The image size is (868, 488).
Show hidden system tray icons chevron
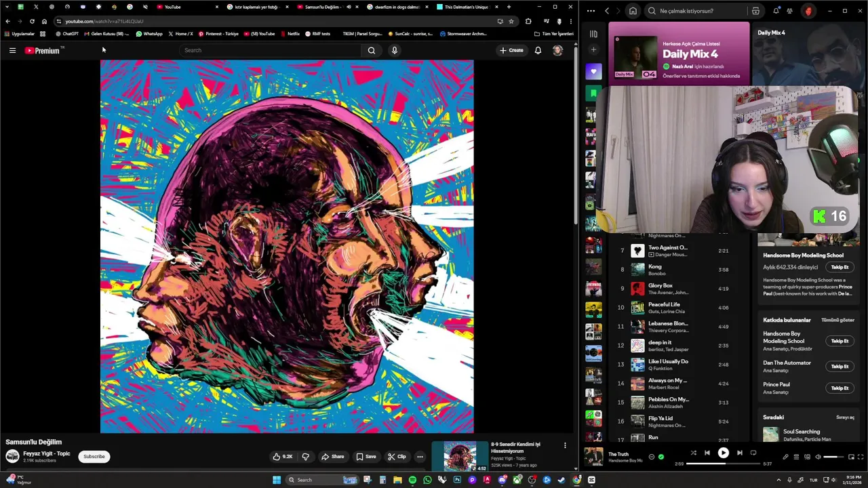[x=778, y=480]
